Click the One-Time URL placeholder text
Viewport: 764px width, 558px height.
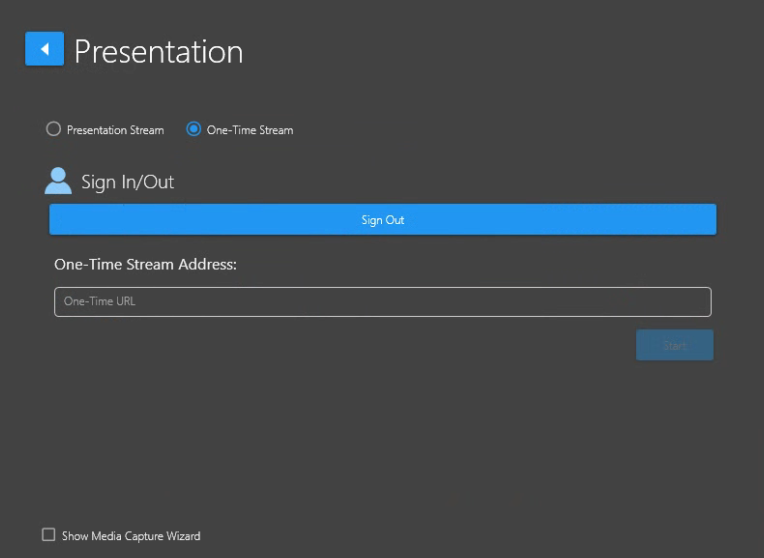tap(99, 301)
